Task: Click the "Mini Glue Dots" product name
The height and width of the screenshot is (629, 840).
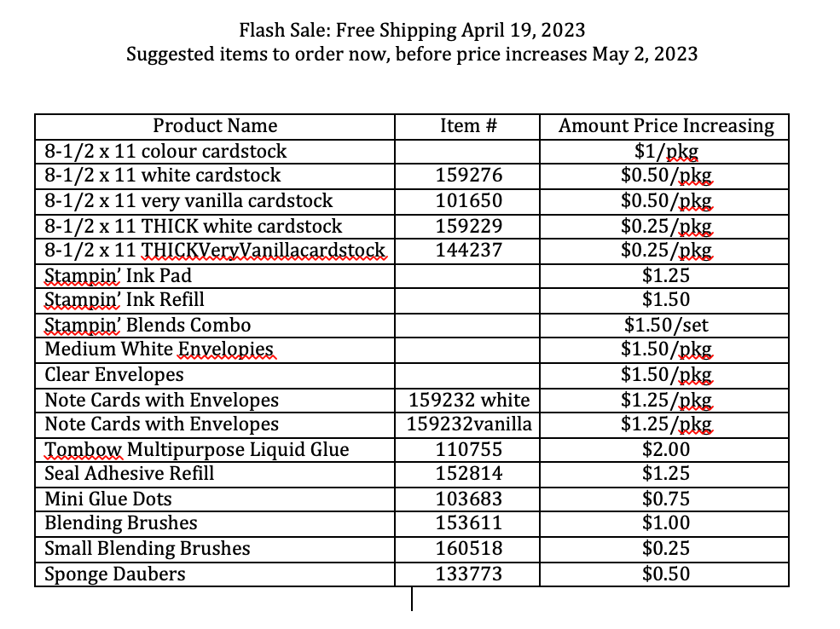Action: pos(107,499)
